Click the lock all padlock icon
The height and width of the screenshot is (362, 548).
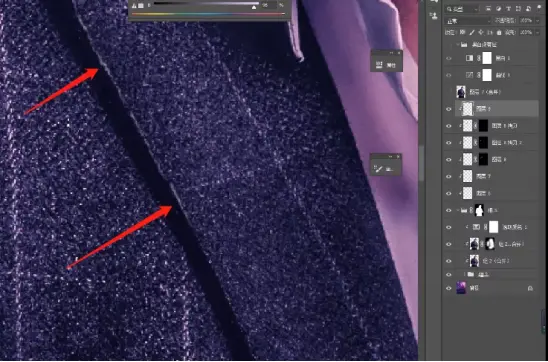[499, 32]
